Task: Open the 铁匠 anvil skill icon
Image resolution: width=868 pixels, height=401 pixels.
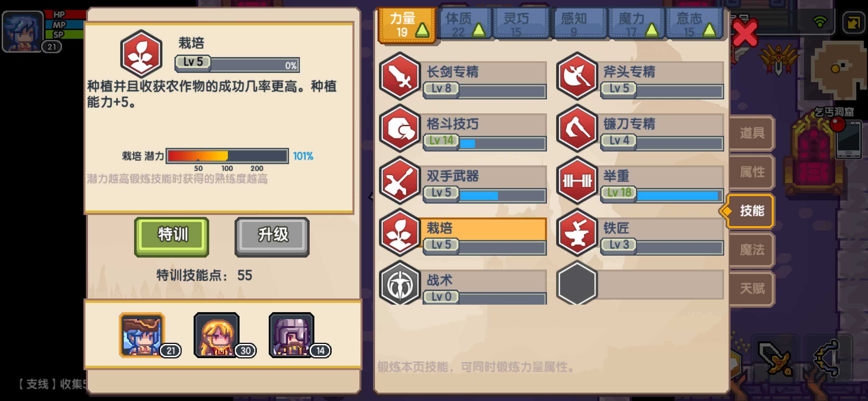Action: point(577,232)
